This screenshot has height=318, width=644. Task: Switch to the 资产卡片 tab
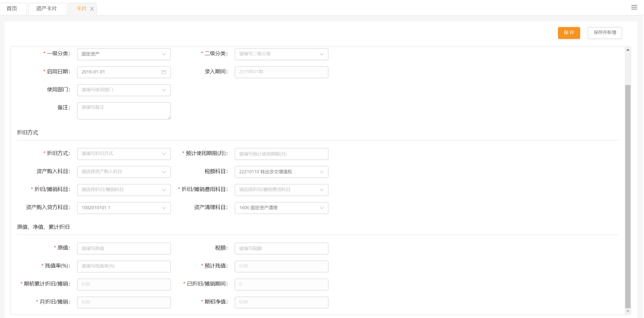(x=47, y=9)
